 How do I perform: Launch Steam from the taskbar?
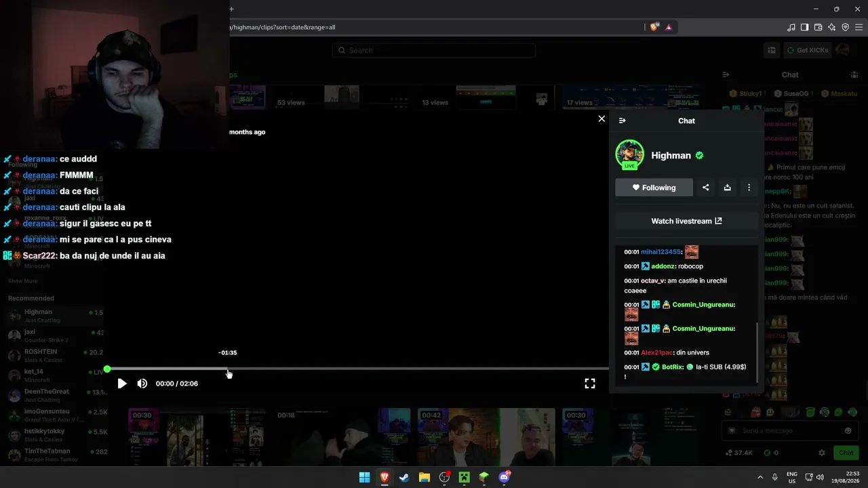point(404,477)
